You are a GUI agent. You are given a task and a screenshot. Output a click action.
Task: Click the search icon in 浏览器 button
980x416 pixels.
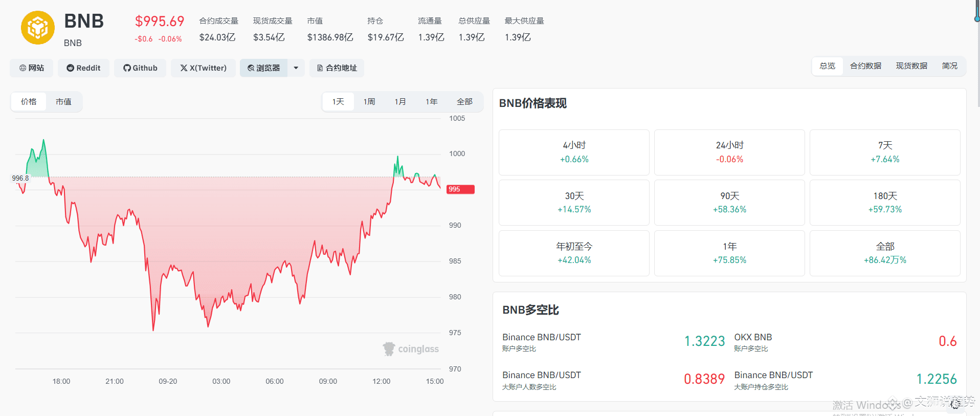coord(251,68)
